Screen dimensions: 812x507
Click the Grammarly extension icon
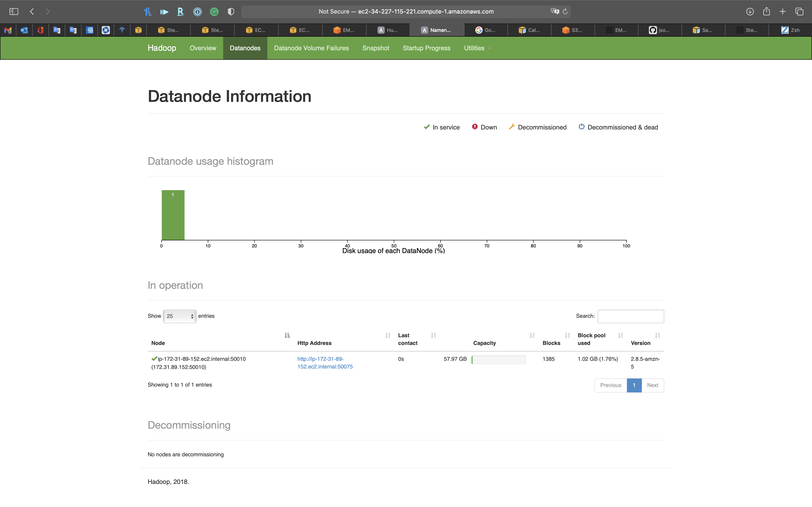(214, 12)
